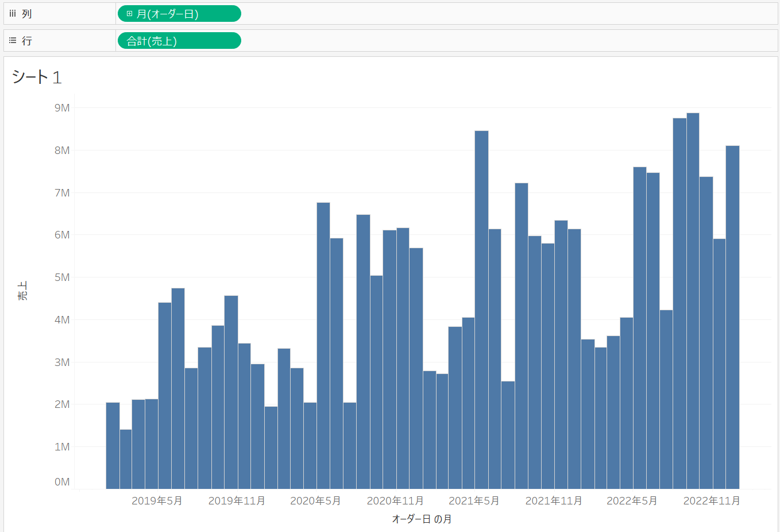Click the rows shelf icon next to 行
Viewport: 780px width, 532px height.
(13, 40)
